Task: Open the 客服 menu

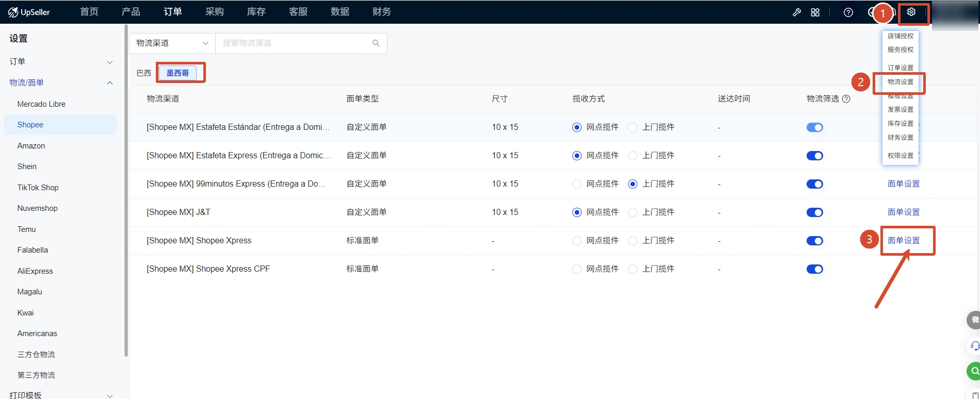Action: [x=298, y=12]
